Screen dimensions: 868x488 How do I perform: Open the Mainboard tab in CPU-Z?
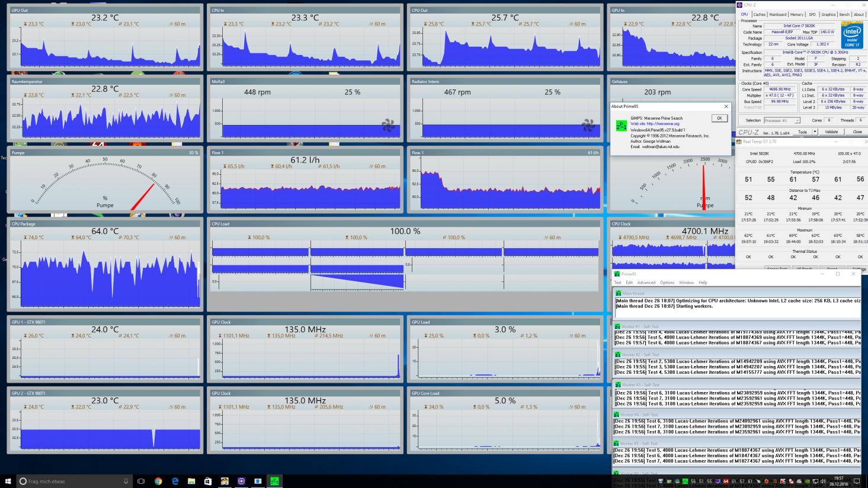pos(777,14)
